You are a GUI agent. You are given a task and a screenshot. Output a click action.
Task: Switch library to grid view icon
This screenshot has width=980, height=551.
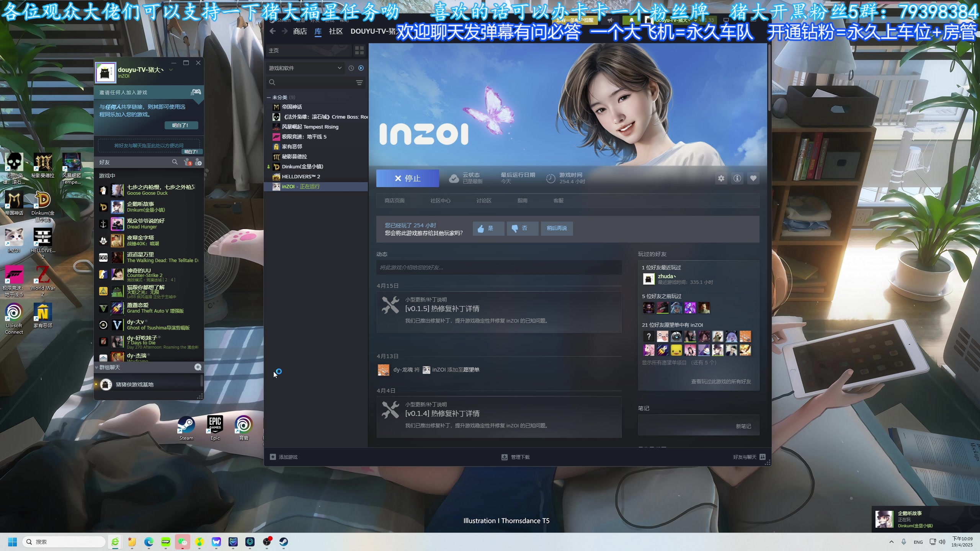(x=359, y=51)
